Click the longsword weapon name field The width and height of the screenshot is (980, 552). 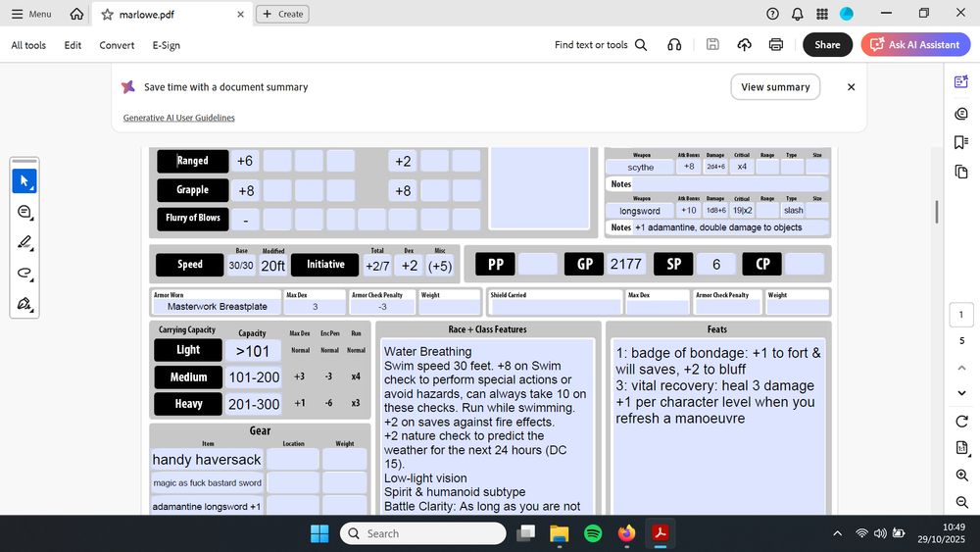point(639,211)
